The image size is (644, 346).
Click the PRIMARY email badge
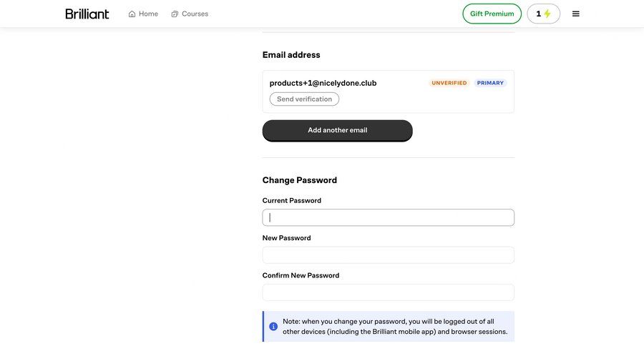click(x=490, y=83)
